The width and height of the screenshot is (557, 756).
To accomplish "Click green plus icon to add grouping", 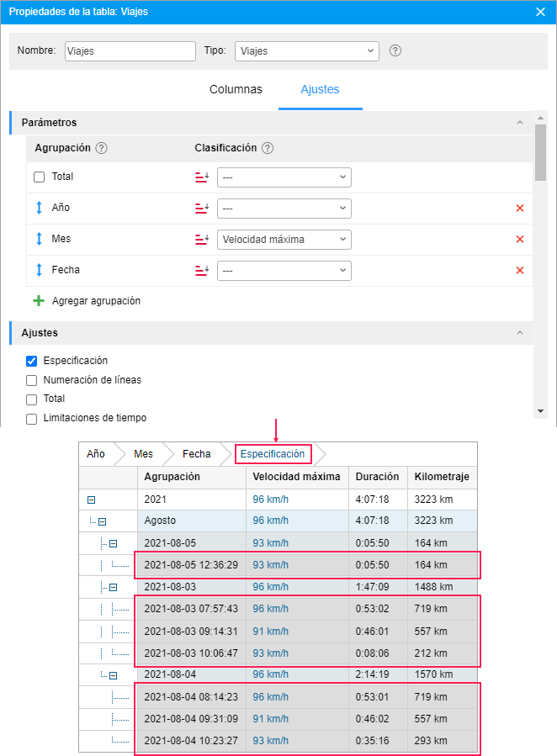I will click(39, 301).
